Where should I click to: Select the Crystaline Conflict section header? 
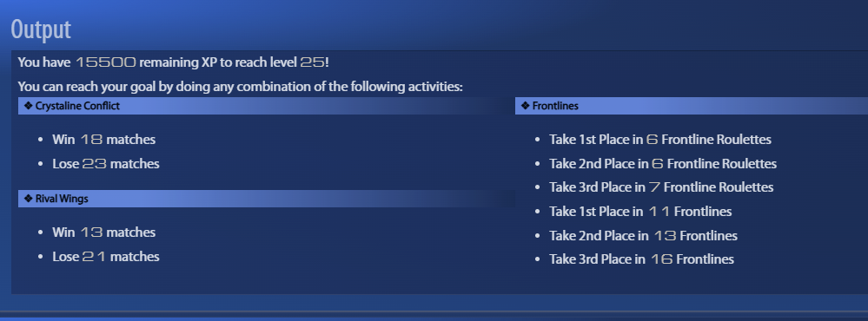266,106
